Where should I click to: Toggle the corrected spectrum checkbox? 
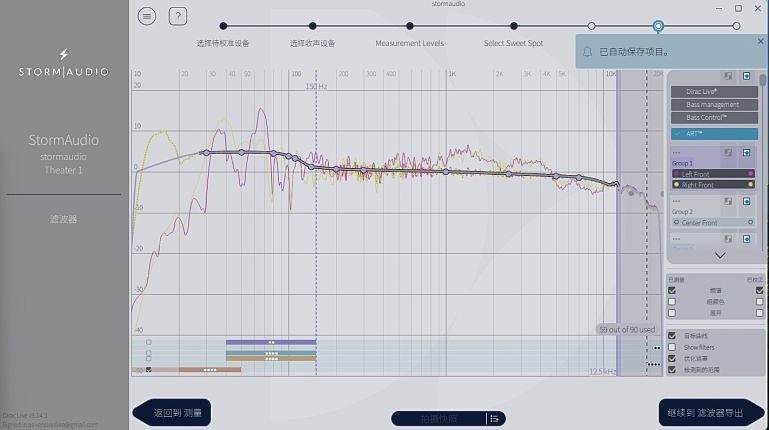coord(759,291)
